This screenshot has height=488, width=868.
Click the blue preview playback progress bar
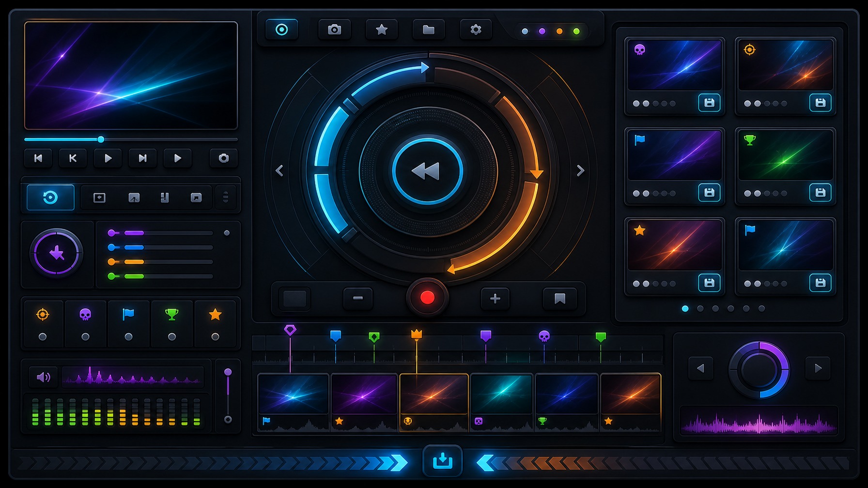tap(131, 139)
